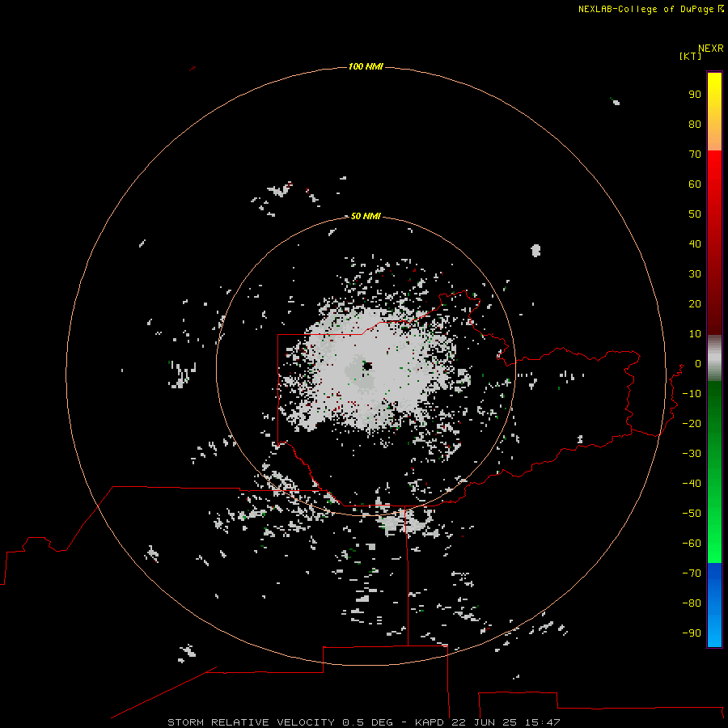Click the -40 knot scale label

[x=692, y=484]
